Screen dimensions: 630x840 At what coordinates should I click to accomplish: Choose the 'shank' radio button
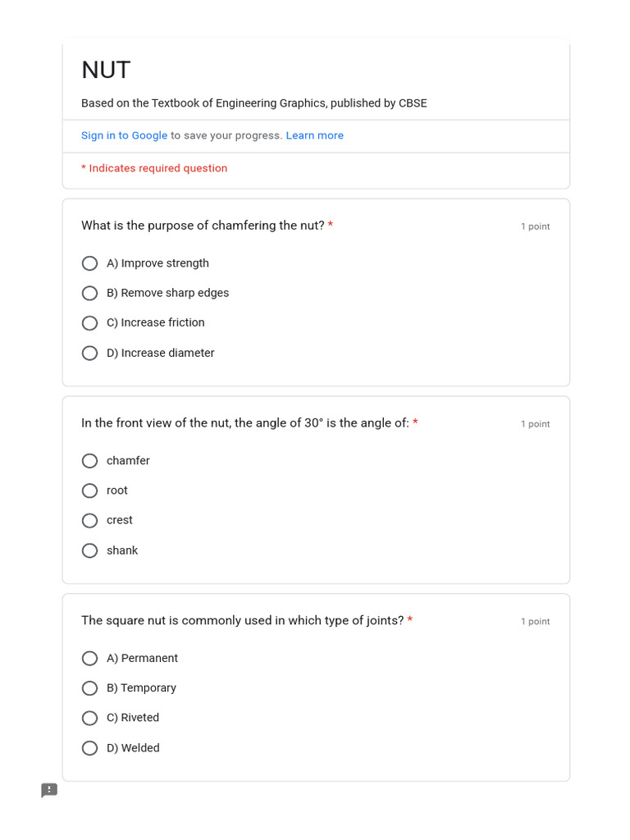[89, 550]
